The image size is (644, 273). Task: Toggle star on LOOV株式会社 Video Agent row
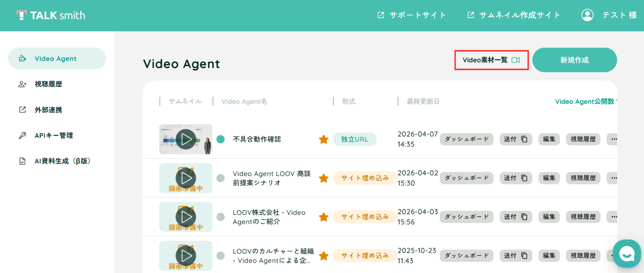click(x=324, y=217)
